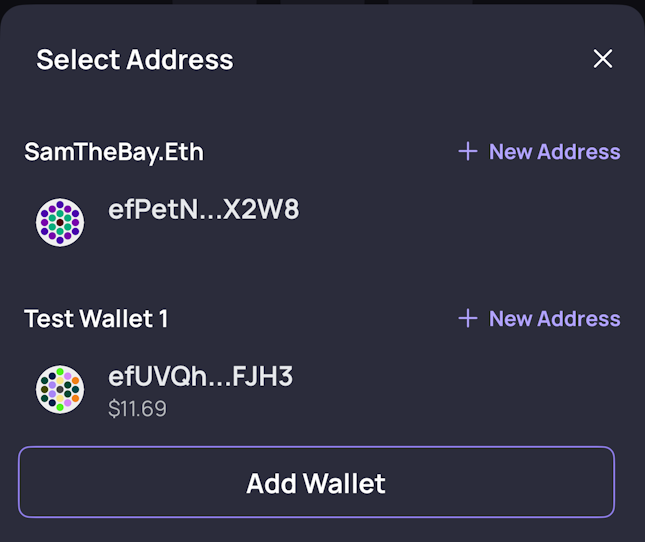This screenshot has height=542, width=645.
Task: Pick the address showing an $11.69 balance
Action: tap(200, 390)
